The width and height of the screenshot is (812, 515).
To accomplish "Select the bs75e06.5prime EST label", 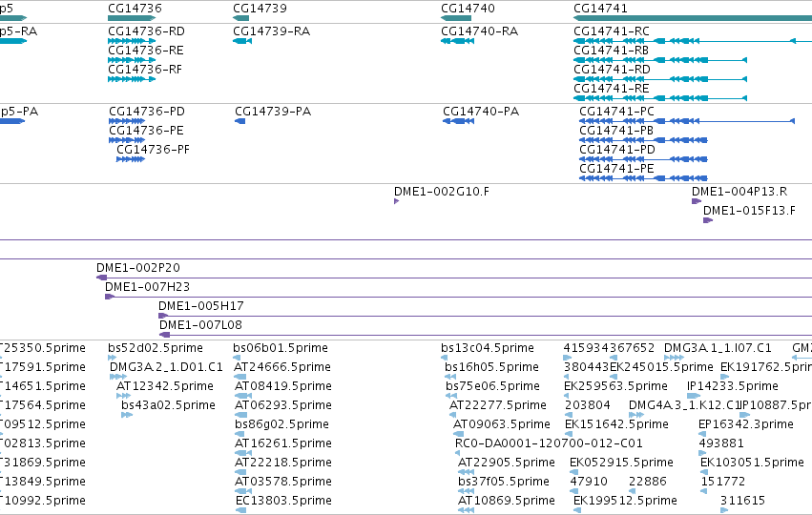I will point(492,386).
